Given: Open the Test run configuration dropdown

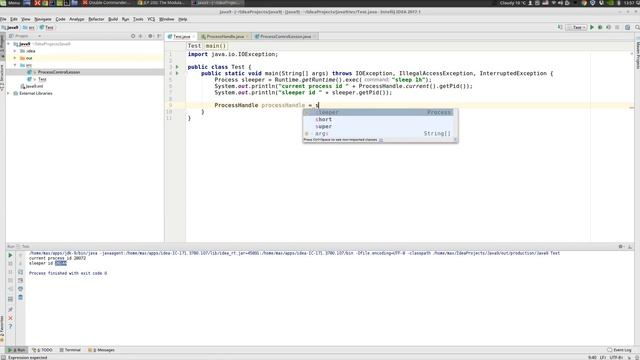Looking at the screenshot, I should tap(576, 27).
